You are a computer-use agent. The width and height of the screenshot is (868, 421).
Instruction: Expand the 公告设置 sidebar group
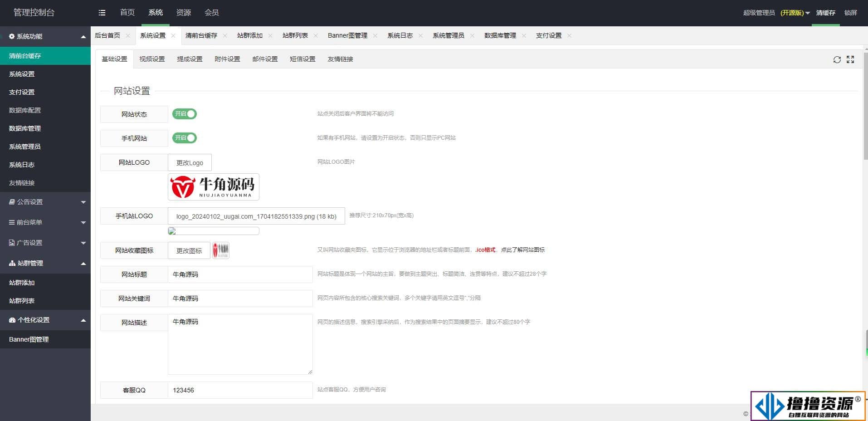pos(45,202)
